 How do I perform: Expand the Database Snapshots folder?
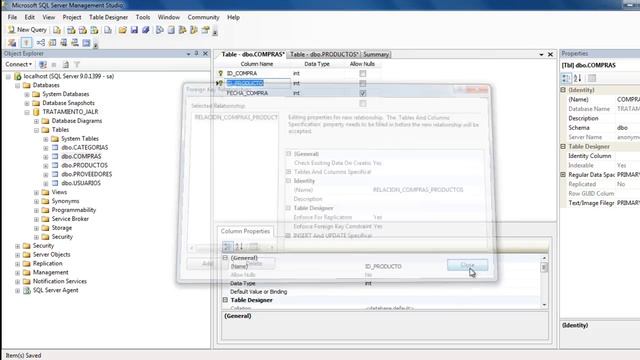[27, 103]
